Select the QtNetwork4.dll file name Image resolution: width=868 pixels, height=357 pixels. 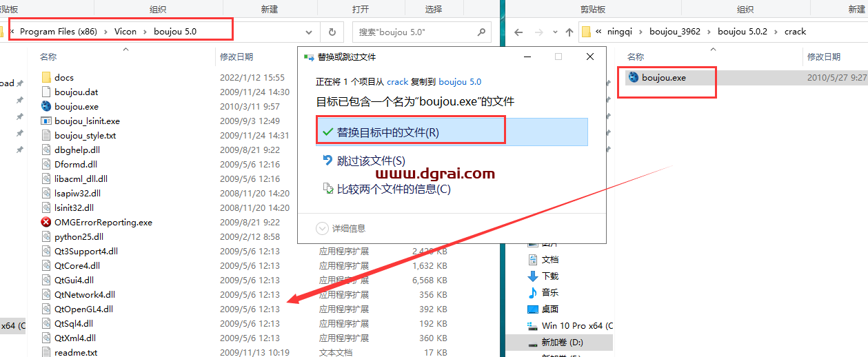(85, 294)
